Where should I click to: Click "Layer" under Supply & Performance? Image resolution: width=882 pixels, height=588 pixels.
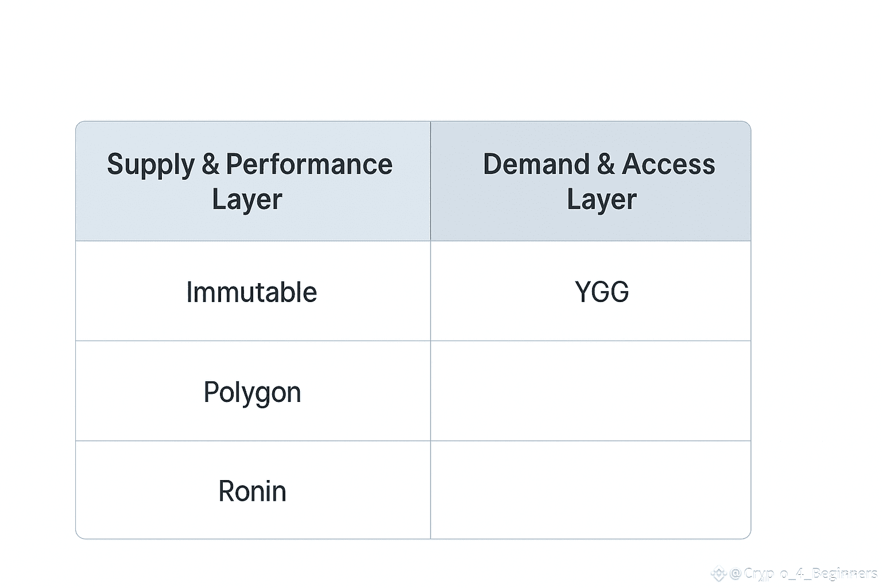pyautogui.click(x=247, y=200)
